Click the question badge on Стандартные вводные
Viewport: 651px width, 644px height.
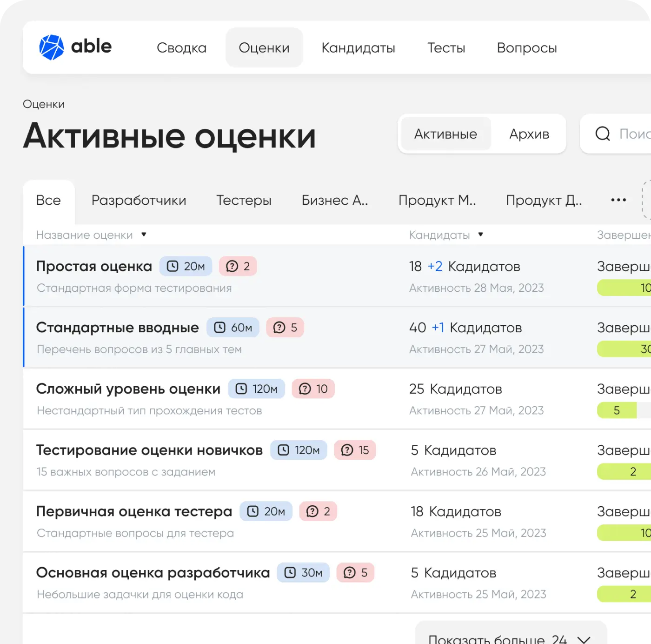[285, 328]
